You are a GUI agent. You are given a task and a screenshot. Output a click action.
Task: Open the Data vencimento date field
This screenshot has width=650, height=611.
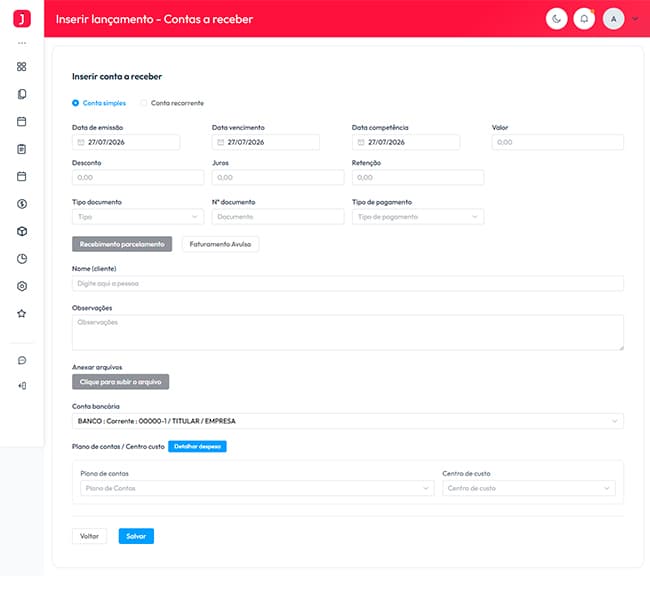[266, 142]
